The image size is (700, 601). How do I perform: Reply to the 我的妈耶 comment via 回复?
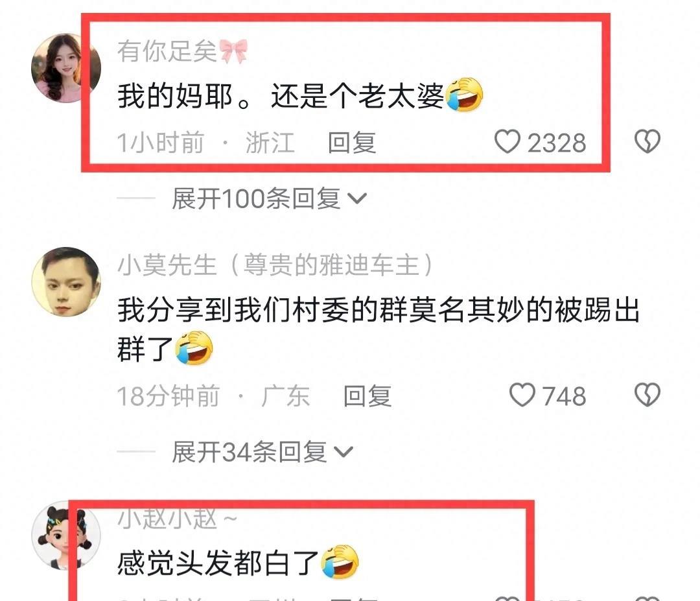point(352,143)
